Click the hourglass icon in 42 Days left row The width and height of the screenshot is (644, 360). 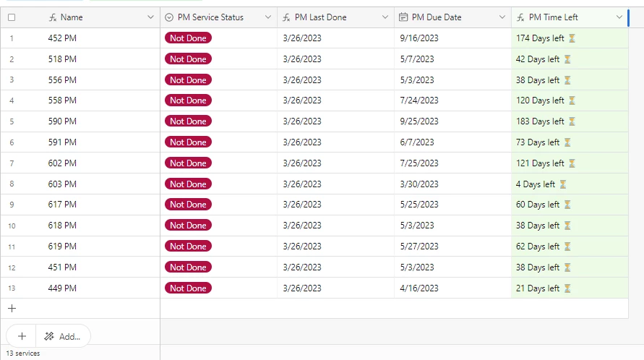click(x=567, y=59)
